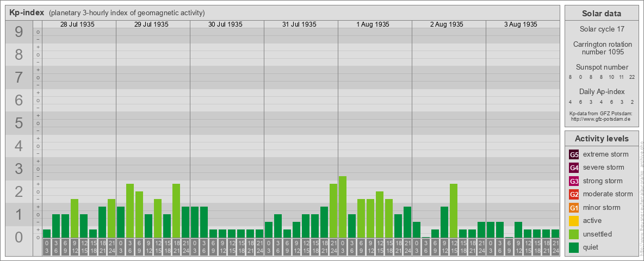Select the dark green 'quiet' legend swatch

point(574,247)
